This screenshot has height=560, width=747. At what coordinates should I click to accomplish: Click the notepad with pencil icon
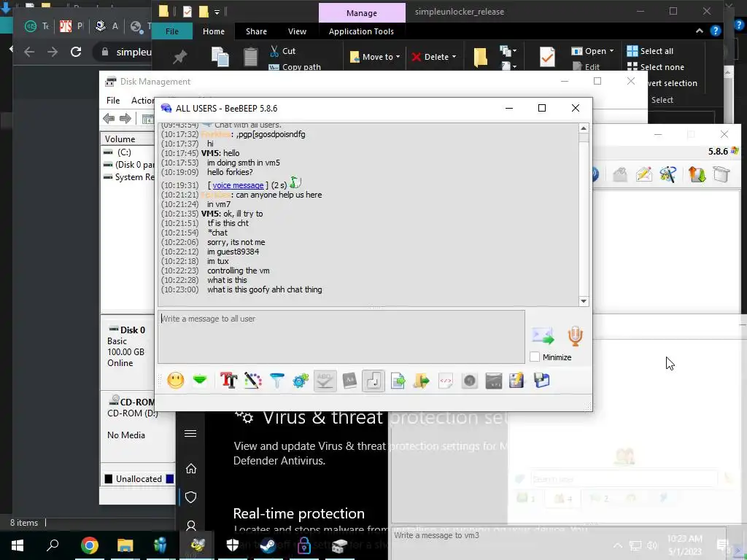(517, 381)
